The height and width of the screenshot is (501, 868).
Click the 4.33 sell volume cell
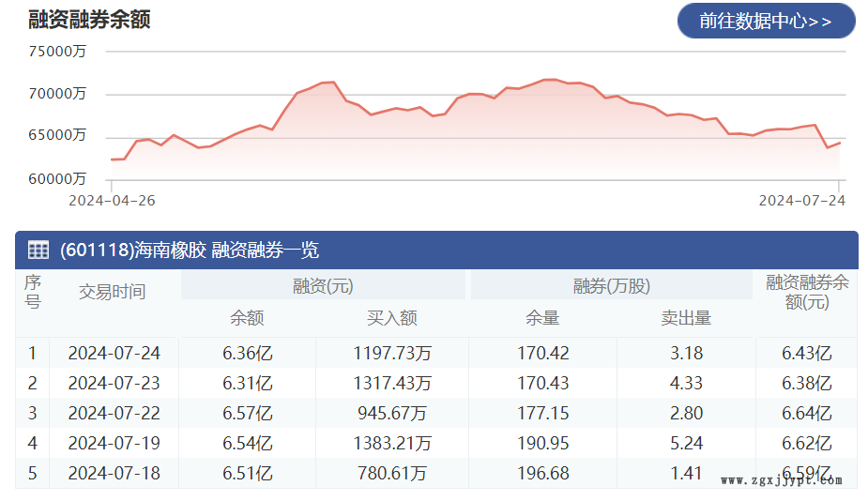pos(687,383)
